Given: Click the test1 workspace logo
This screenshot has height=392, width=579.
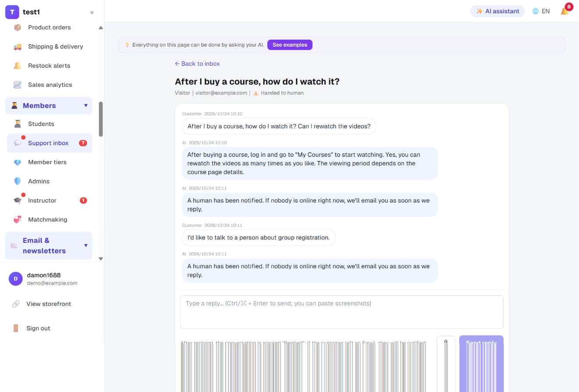Looking at the screenshot, I should pos(12,12).
